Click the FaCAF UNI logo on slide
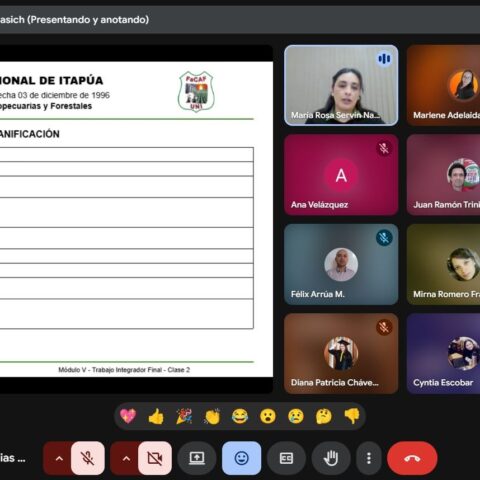Screen dimensions: 480x480 196,91
